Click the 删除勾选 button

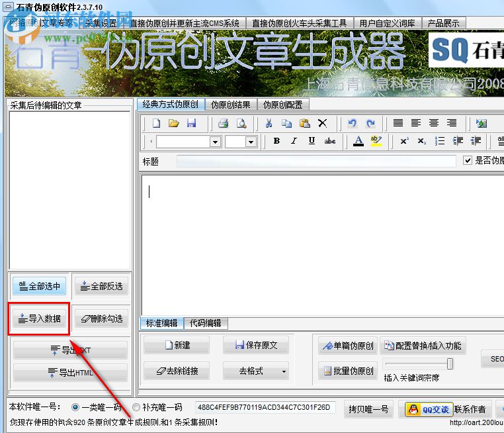(102, 318)
